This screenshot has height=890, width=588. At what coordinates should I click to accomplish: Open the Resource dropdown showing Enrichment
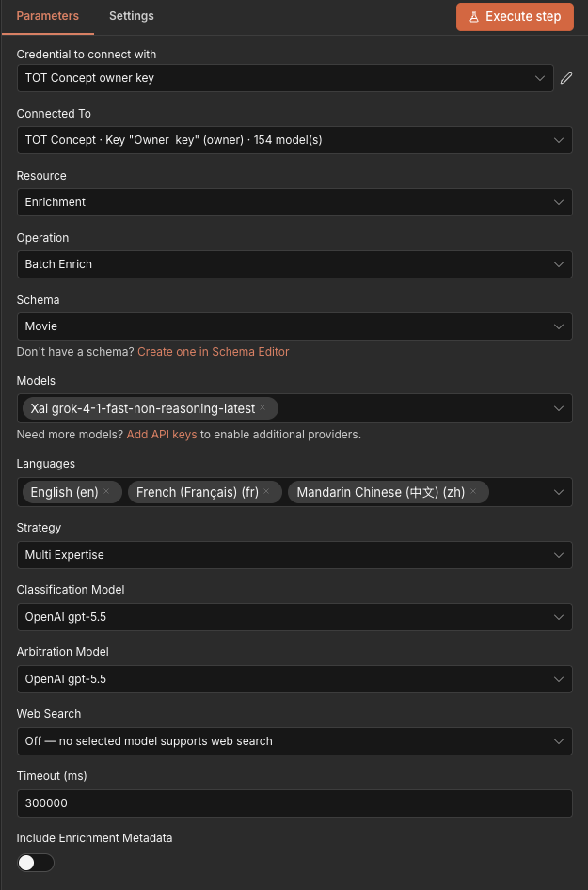[294, 202]
